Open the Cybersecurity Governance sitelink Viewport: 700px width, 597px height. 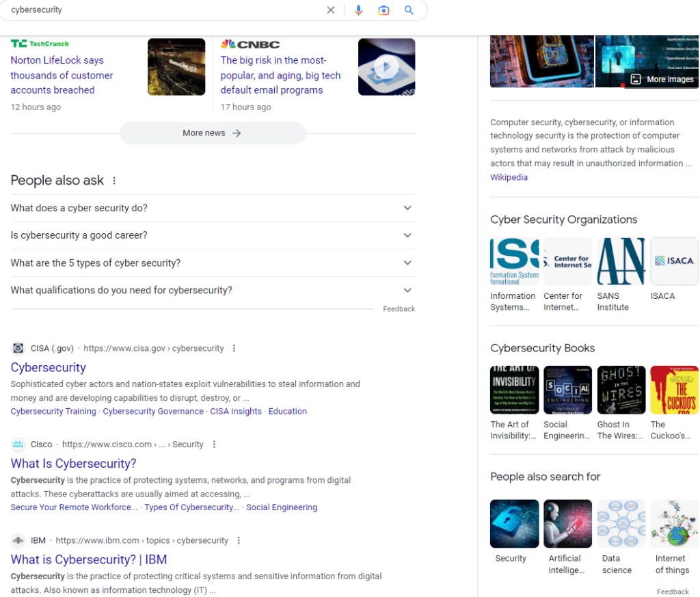[153, 411]
